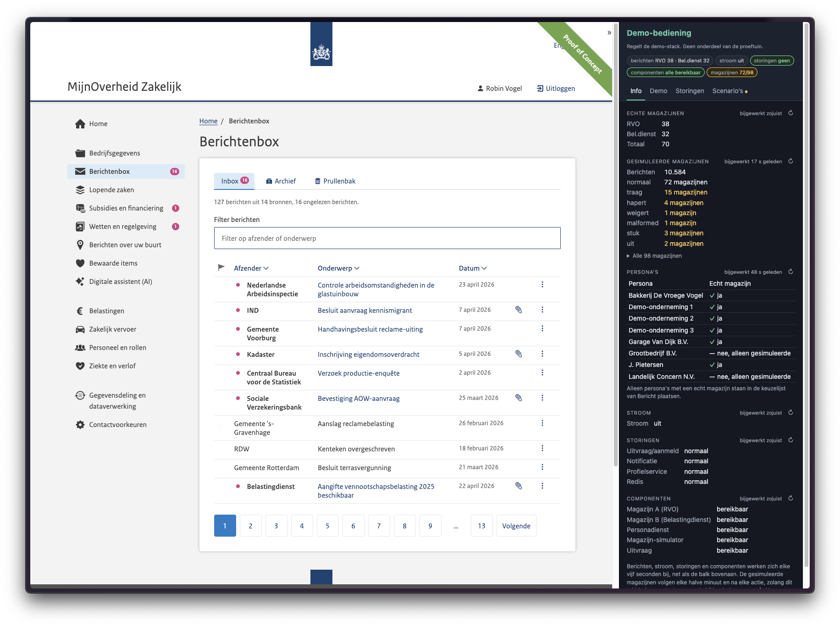Open Digitale assistent (AI) via its sparkle icon

pyautogui.click(x=80, y=282)
